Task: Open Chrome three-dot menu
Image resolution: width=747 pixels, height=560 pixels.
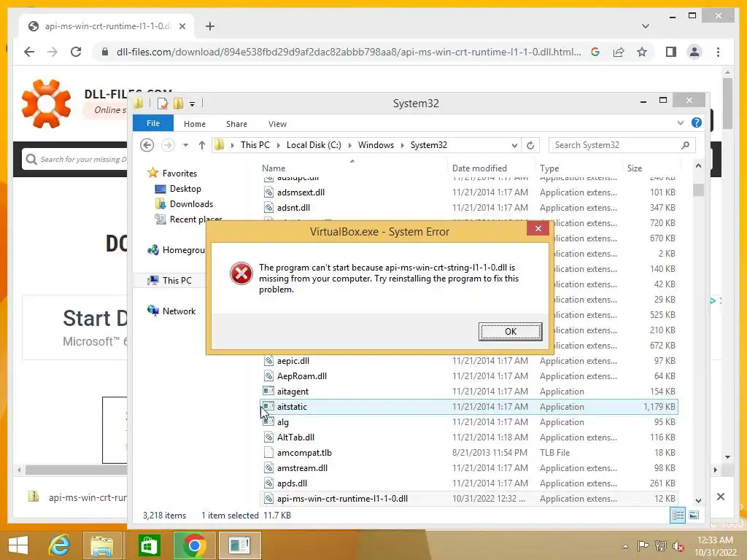Action: tap(718, 52)
